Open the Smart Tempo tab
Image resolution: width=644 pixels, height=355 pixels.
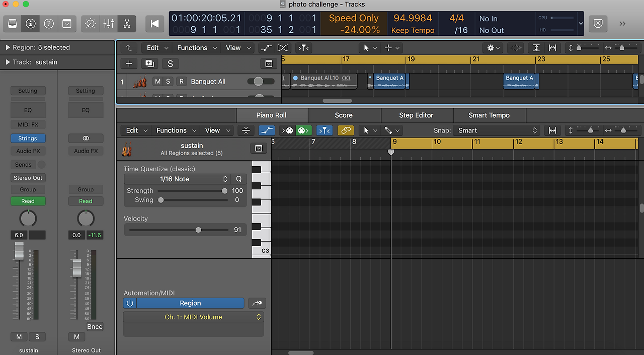[489, 115]
